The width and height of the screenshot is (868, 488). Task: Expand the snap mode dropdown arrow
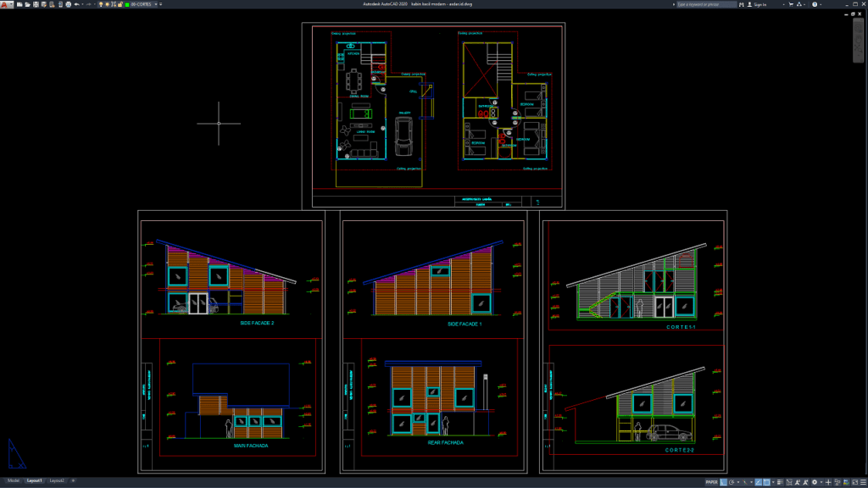(738, 483)
